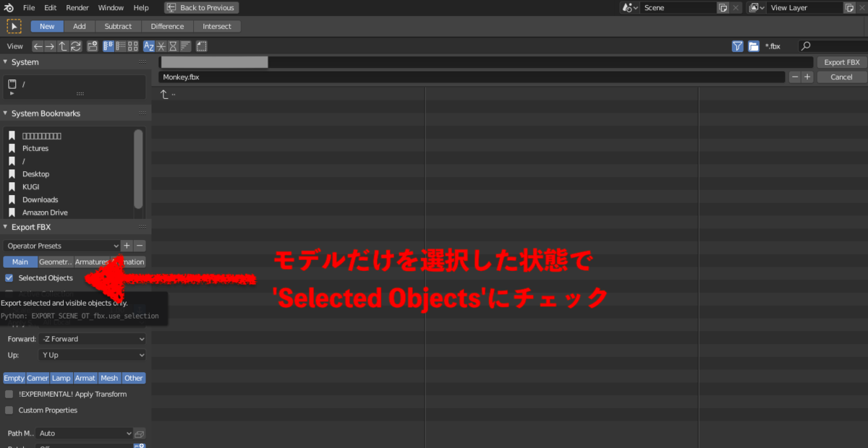
Task: Open the Render menu
Action: coord(77,8)
